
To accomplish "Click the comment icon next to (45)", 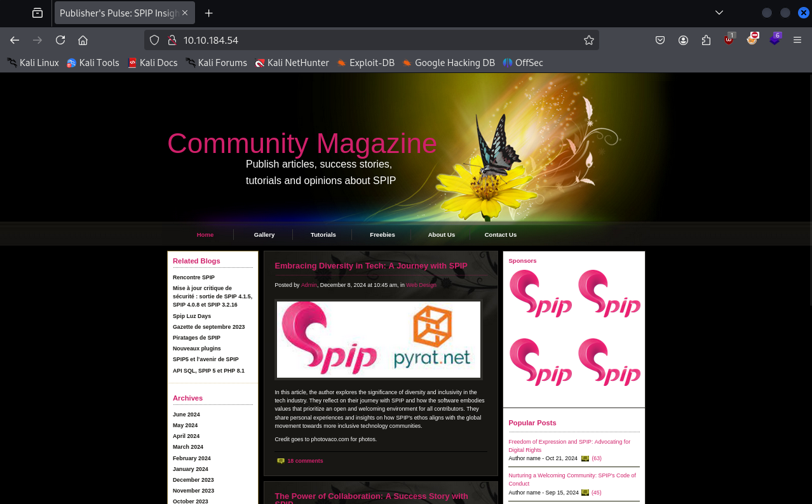I will pos(585,493).
